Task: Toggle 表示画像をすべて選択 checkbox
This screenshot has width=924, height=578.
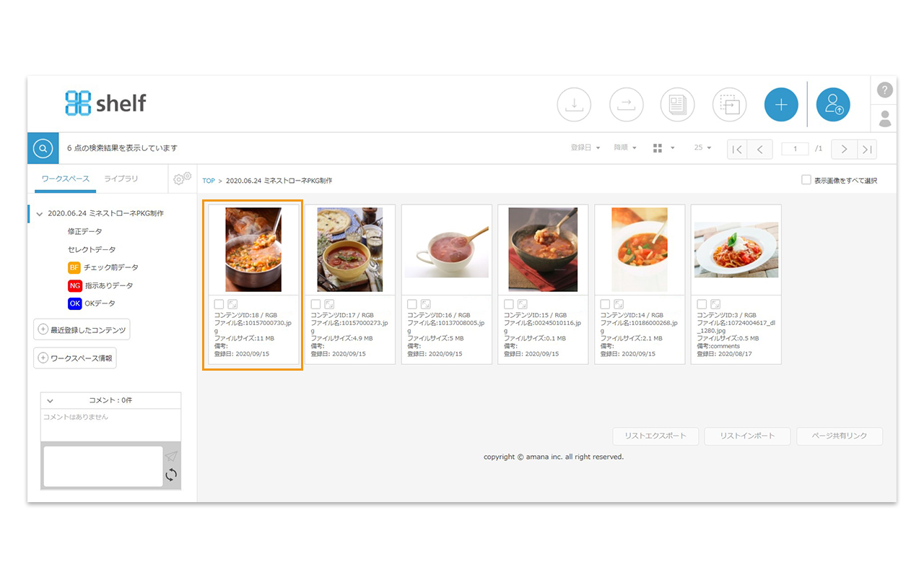Action: point(806,180)
